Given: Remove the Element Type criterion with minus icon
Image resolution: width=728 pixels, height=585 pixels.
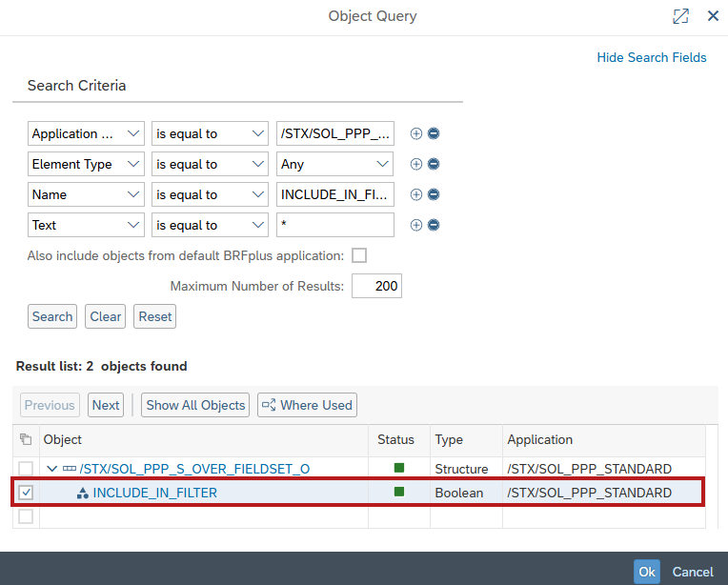Looking at the screenshot, I should (434, 165).
